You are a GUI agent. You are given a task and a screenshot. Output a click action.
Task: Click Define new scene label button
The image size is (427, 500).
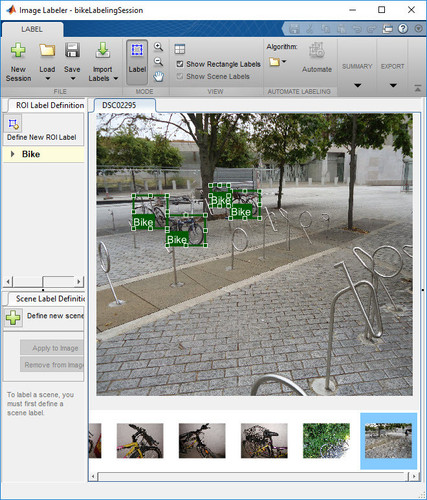tap(13, 317)
